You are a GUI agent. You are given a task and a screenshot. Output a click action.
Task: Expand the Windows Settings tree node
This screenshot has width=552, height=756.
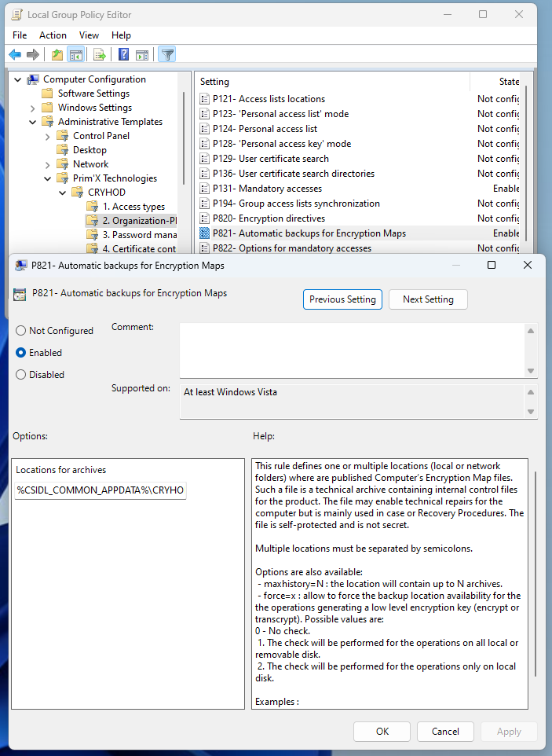[32, 108]
